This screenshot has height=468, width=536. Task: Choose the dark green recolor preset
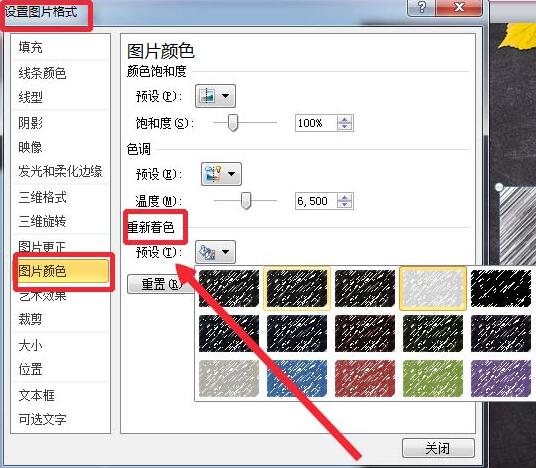[x=433, y=333]
